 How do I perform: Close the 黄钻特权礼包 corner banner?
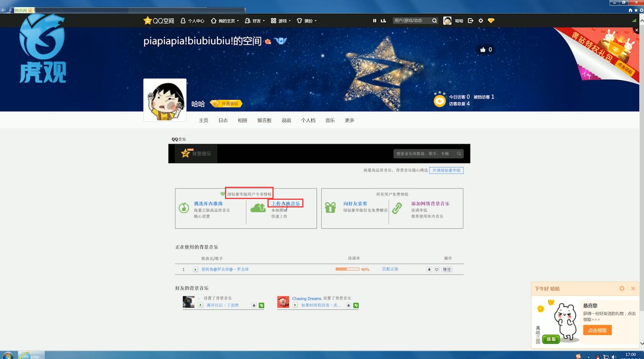(x=637, y=30)
